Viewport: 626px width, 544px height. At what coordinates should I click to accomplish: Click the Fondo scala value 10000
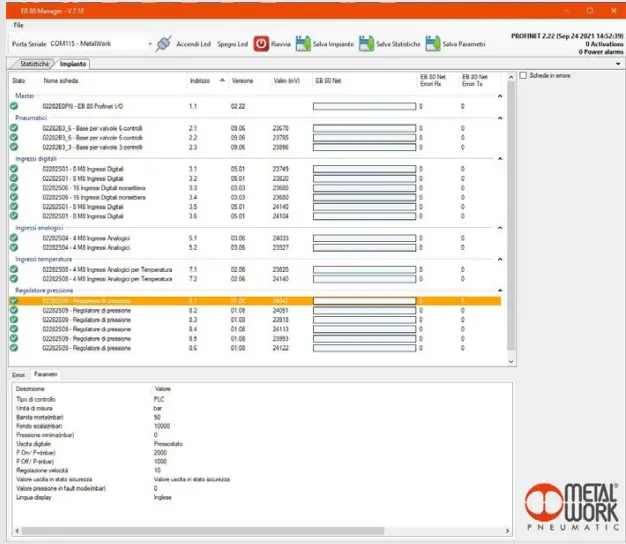click(x=162, y=426)
